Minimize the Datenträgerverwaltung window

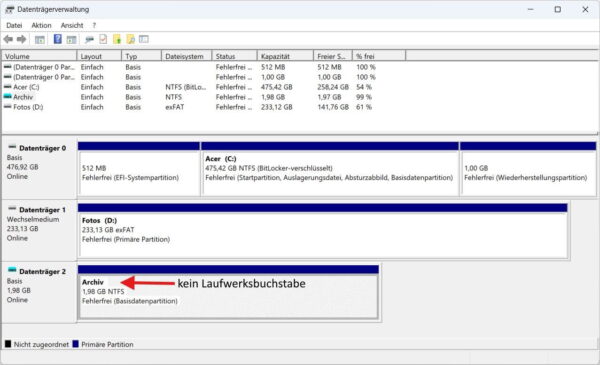point(530,10)
